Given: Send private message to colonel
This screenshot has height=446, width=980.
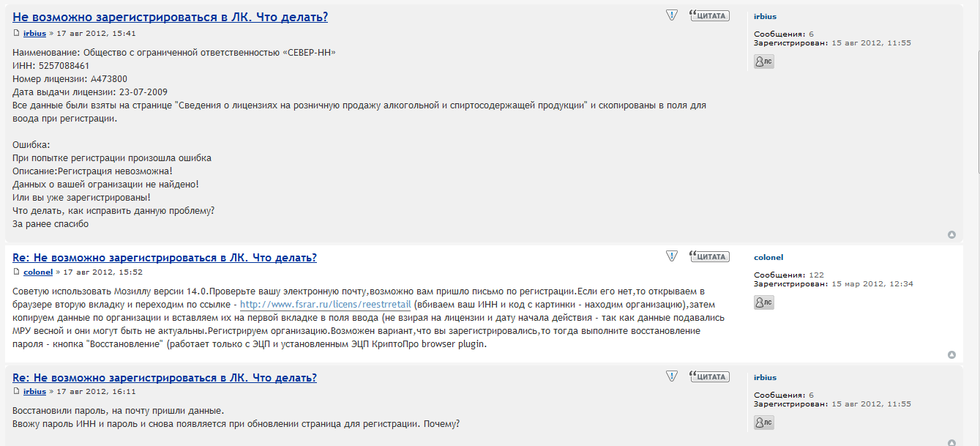Looking at the screenshot, I should (763, 302).
